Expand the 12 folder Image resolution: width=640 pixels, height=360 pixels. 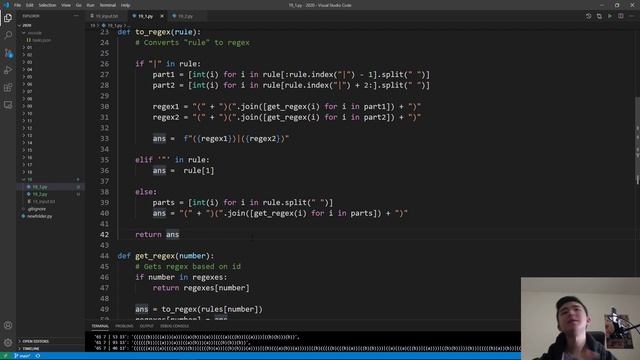pyautogui.click(x=29, y=128)
